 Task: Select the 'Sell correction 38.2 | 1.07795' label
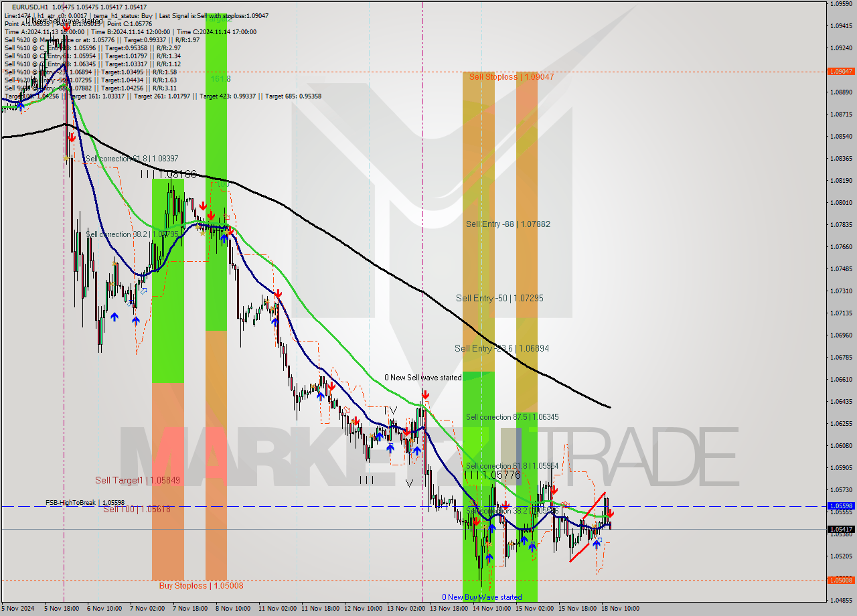coord(132,234)
